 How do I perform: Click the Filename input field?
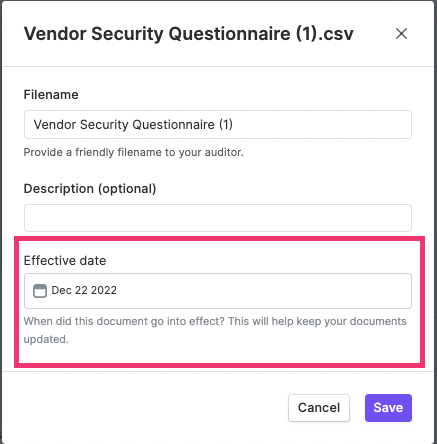click(218, 125)
